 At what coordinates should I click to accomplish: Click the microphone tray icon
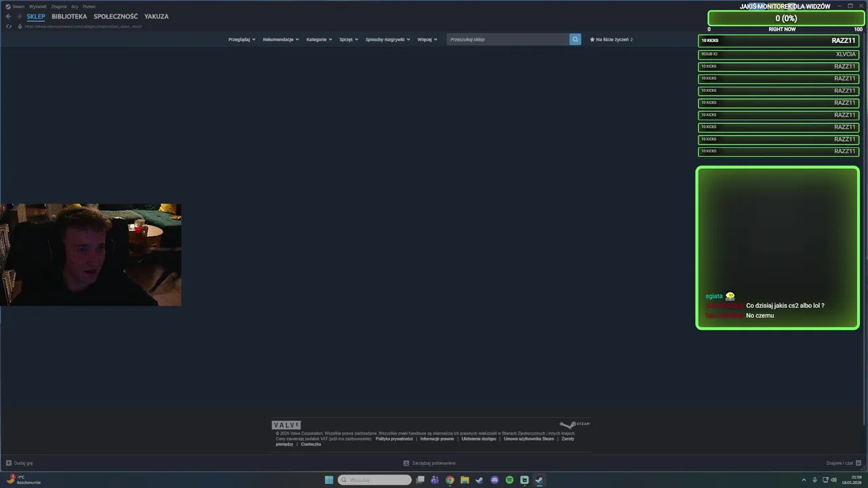pos(814,480)
